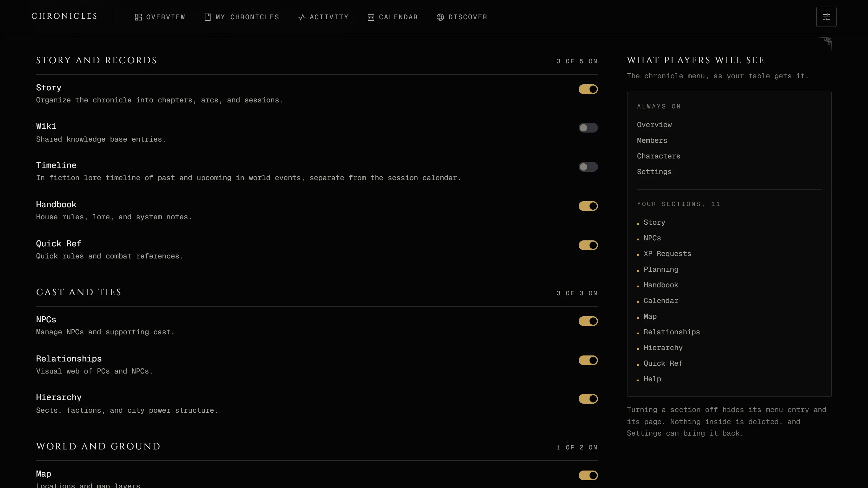Click the Discover globe icon

tap(440, 17)
